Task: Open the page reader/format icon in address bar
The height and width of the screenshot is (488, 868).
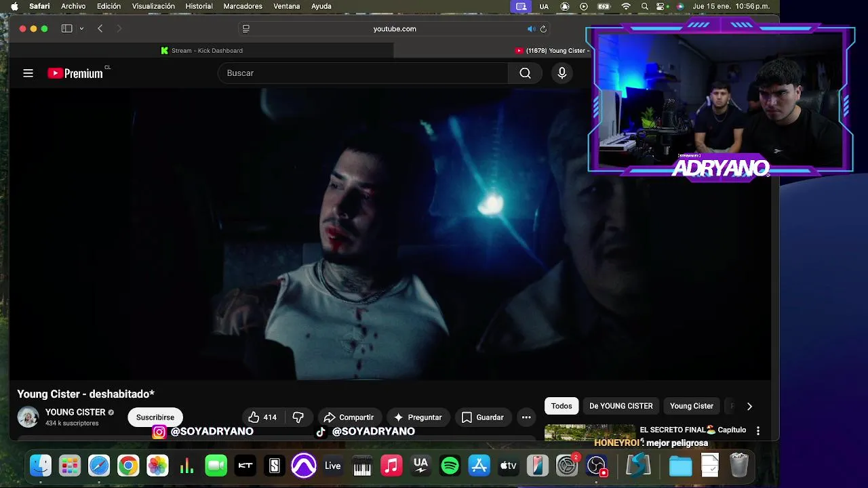Action: click(246, 28)
